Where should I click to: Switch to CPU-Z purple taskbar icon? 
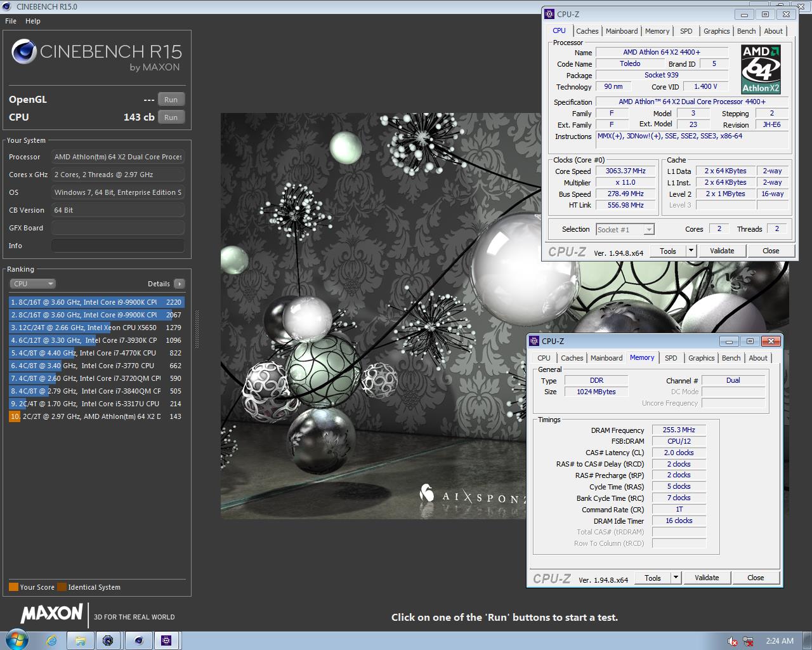click(166, 640)
